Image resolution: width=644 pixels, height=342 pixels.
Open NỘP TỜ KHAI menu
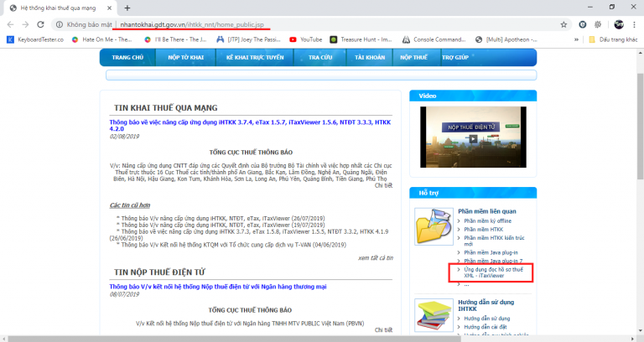185,58
